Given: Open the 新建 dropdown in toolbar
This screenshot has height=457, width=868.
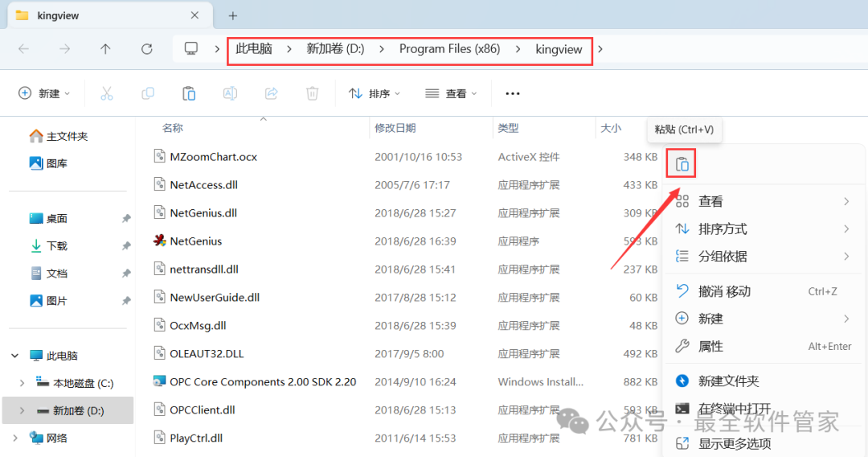Looking at the screenshot, I should pos(44,93).
